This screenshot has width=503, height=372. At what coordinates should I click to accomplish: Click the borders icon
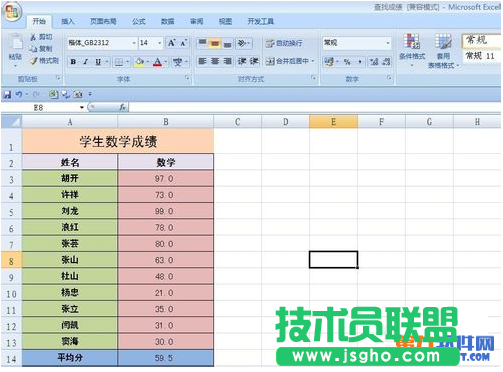click(x=119, y=62)
